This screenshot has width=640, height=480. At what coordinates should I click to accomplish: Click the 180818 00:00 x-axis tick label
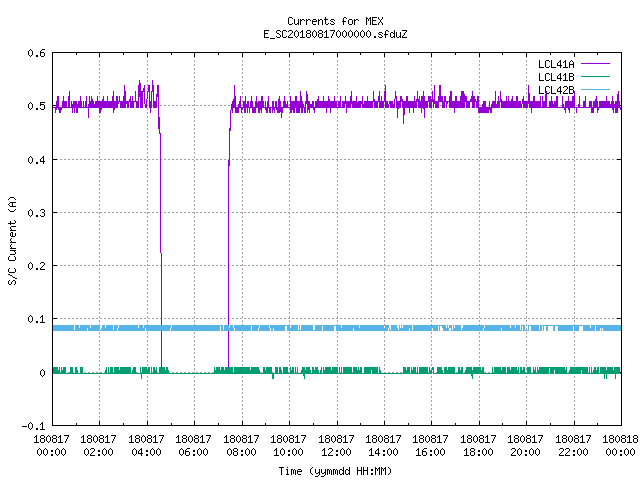620,446
